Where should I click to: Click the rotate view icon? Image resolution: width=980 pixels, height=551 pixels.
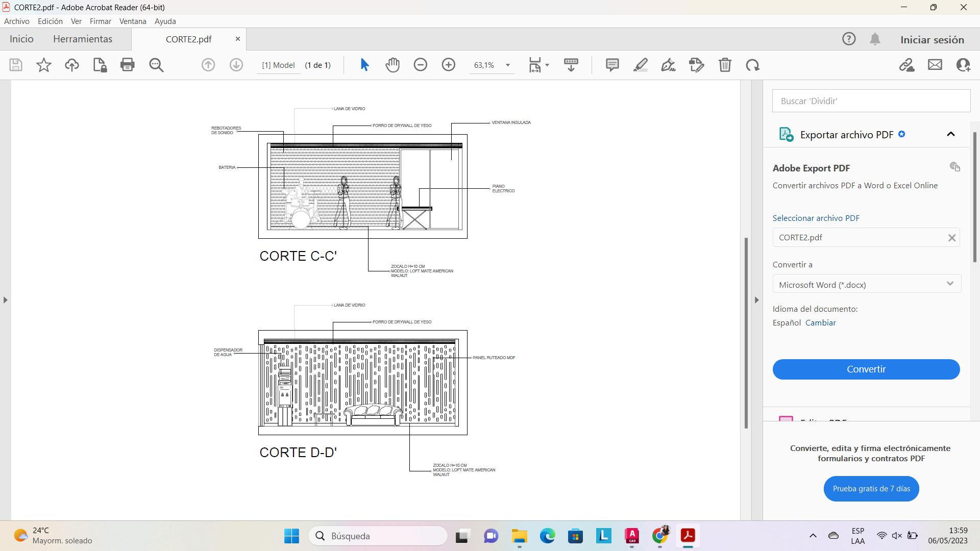tap(753, 65)
